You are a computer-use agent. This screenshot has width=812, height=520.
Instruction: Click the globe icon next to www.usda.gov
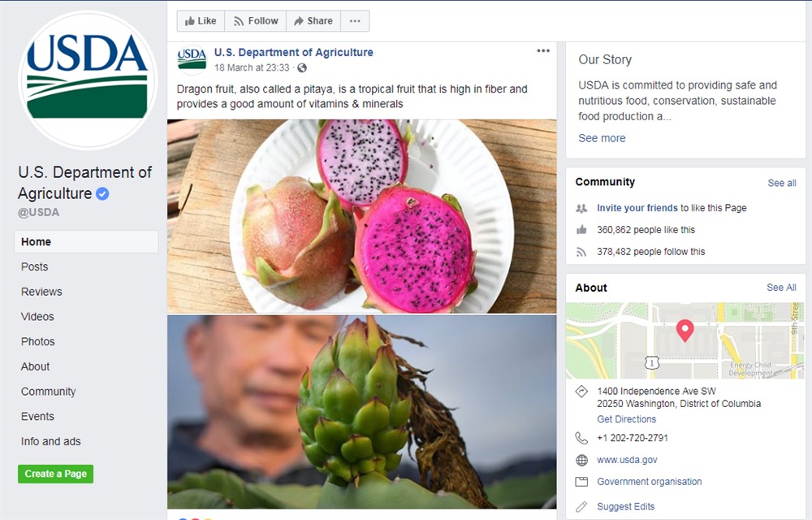pyautogui.click(x=581, y=460)
